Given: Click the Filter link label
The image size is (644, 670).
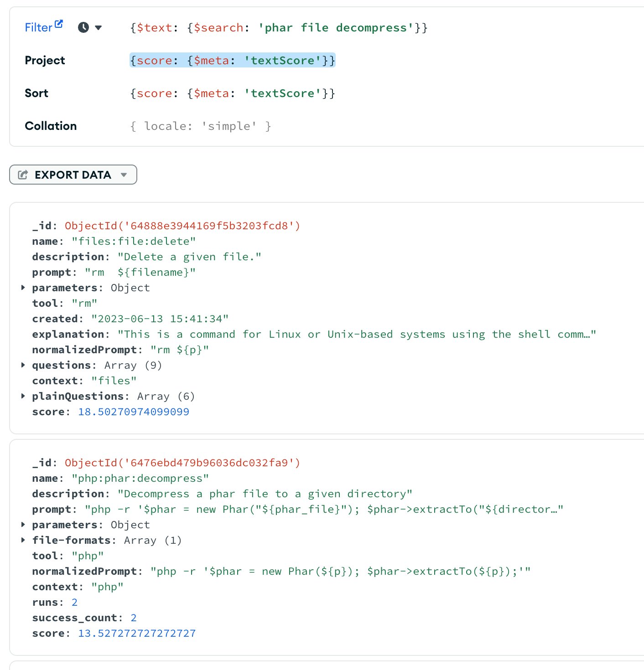Looking at the screenshot, I should click(38, 28).
